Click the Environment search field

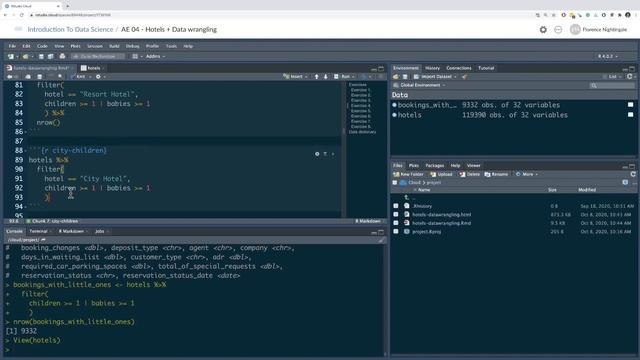click(612, 85)
